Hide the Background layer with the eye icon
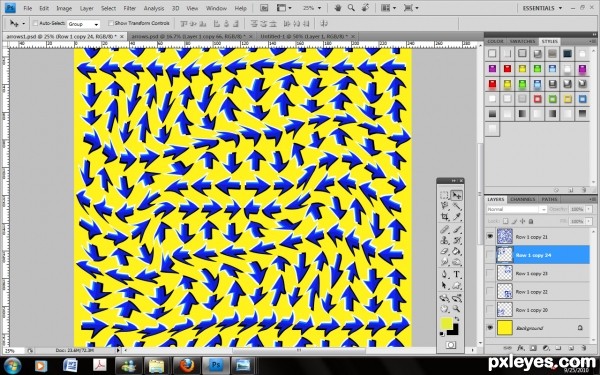Screen dimensions: 600x375 point(490,328)
